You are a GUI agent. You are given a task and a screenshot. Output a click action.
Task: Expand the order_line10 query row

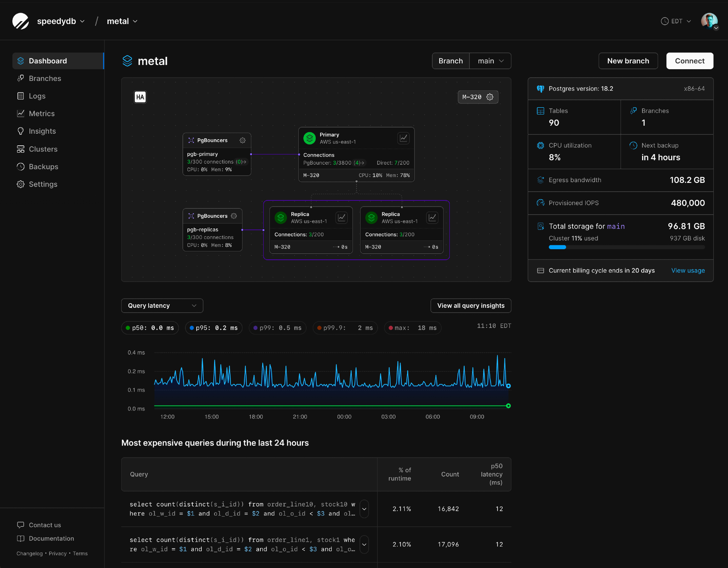pos(364,509)
